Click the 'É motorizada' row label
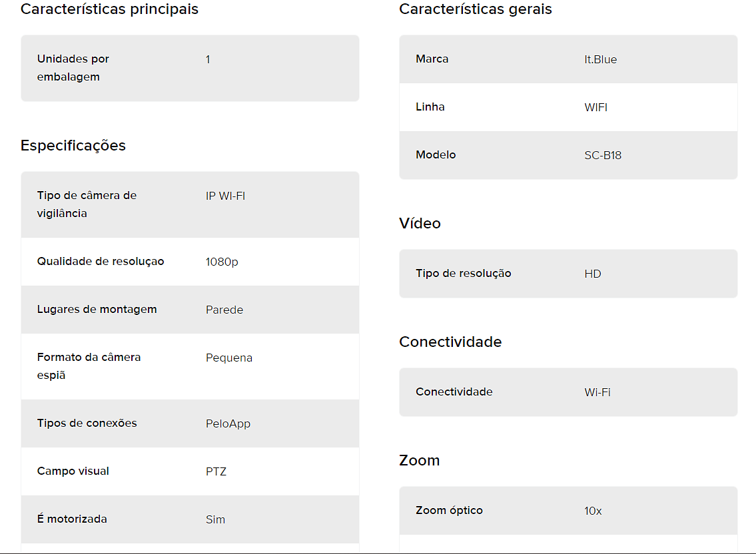The width and height of the screenshot is (756, 554). (72, 519)
